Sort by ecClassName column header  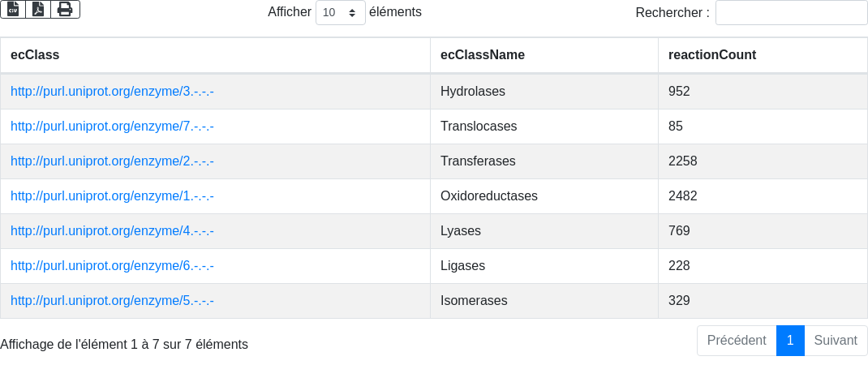(x=482, y=55)
